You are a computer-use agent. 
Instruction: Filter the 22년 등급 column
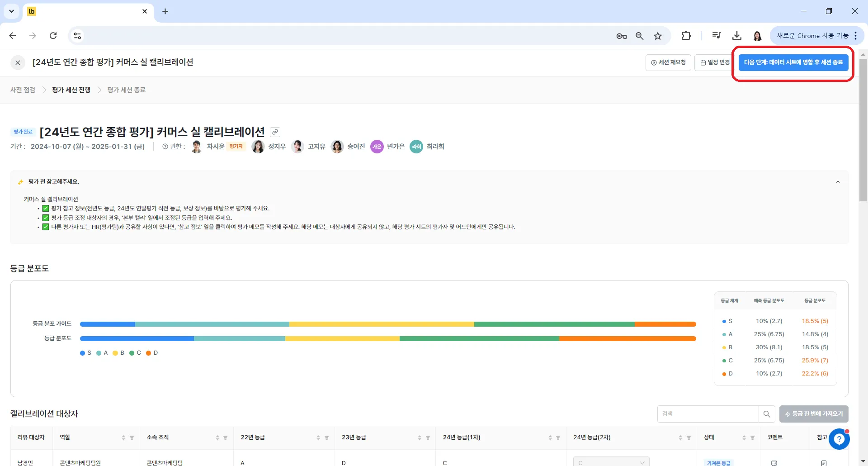(327, 437)
